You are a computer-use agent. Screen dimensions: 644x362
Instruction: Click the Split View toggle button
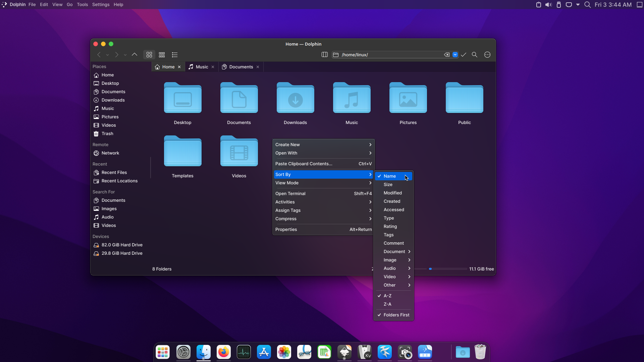(324, 54)
